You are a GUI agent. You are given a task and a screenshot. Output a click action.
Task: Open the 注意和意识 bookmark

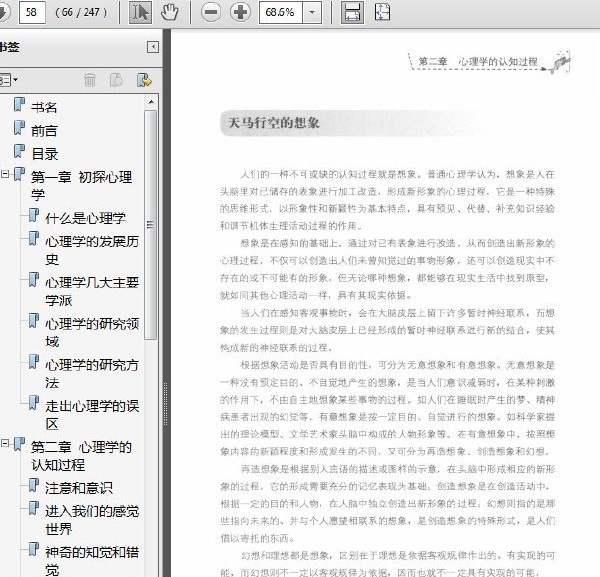[x=79, y=488]
